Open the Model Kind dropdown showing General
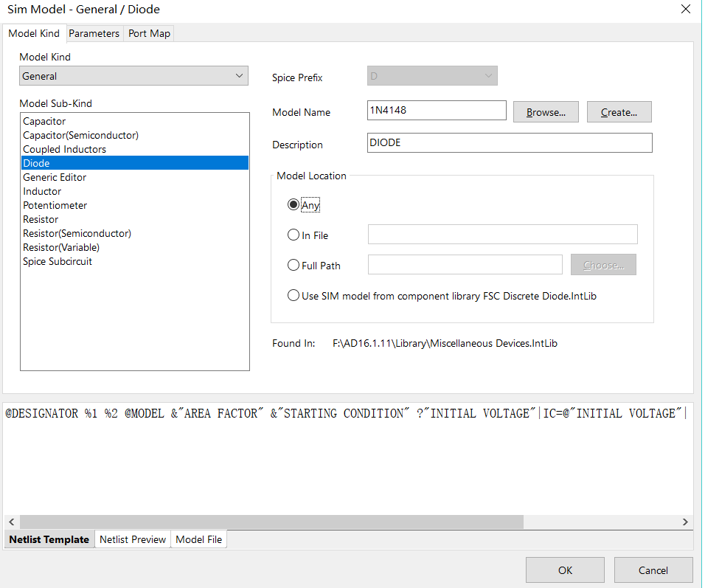This screenshot has width=705, height=588. pos(133,76)
